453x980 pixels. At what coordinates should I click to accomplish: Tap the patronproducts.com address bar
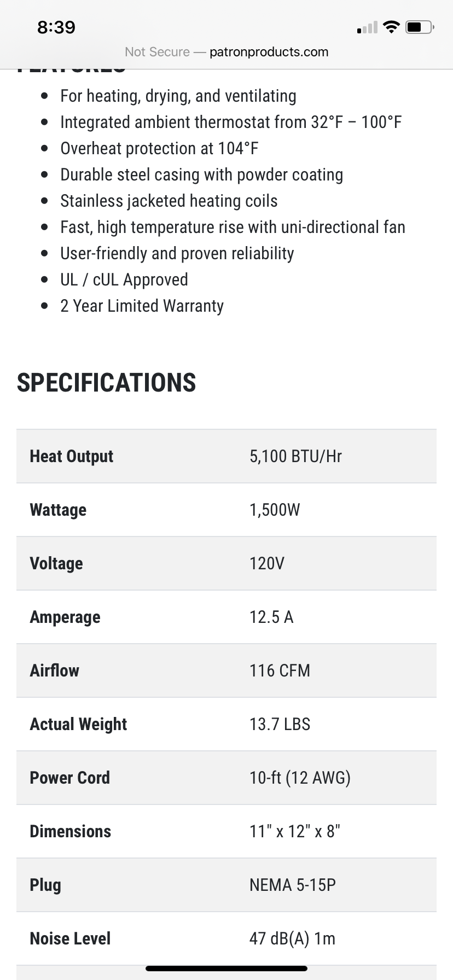tap(269, 52)
